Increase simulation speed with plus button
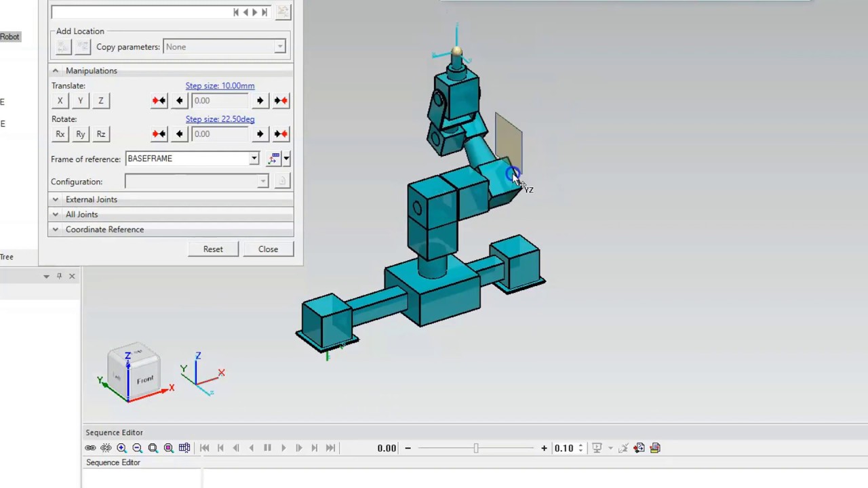The width and height of the screenshot is (868, 488). (x=544, y=448)
